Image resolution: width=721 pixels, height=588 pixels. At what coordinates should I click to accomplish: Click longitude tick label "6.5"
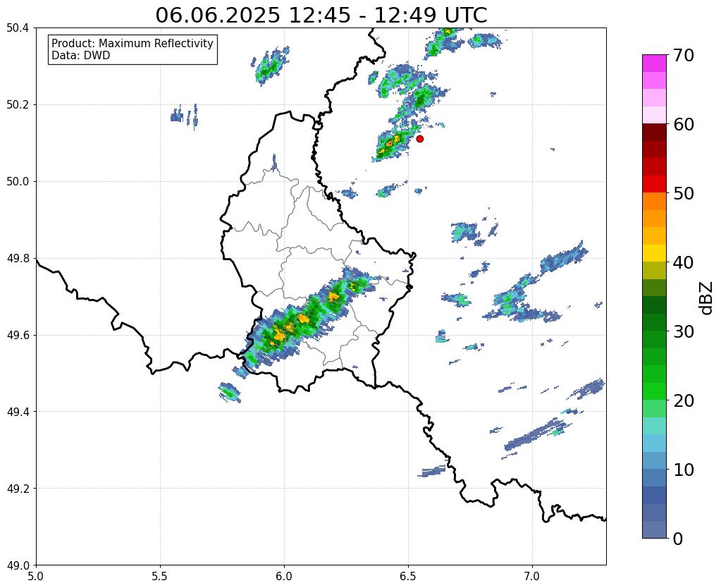(408, 576)
